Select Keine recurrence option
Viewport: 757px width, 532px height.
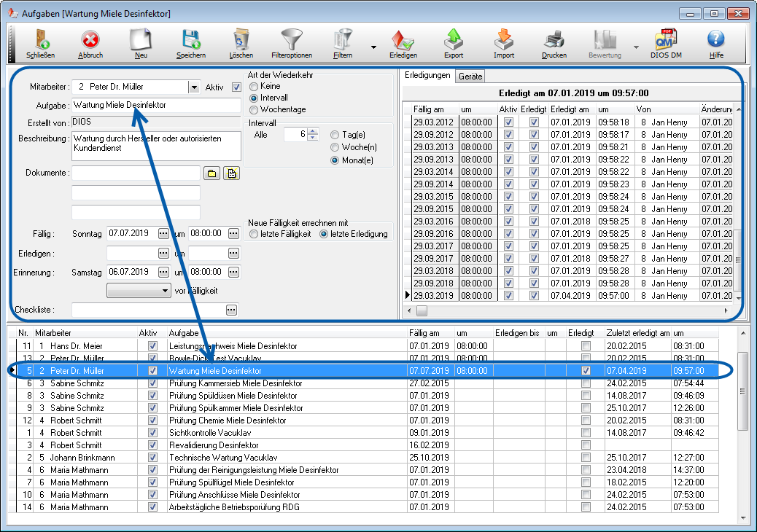pos(254,87)
